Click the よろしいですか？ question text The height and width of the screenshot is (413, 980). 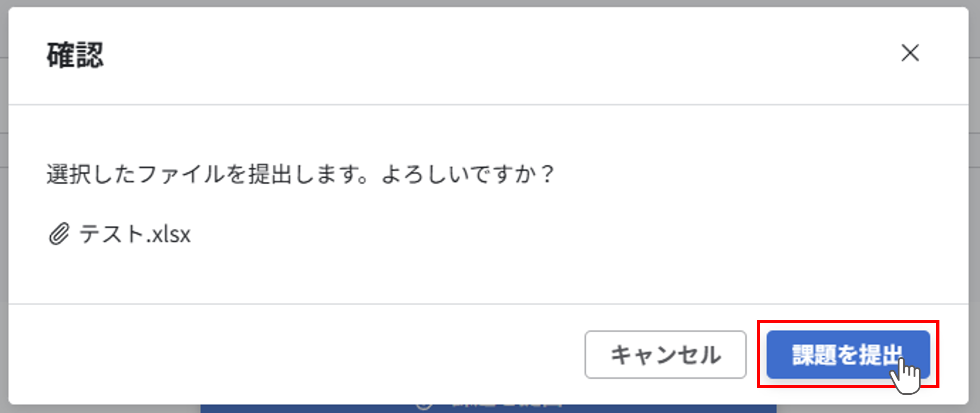pos(468,174)
